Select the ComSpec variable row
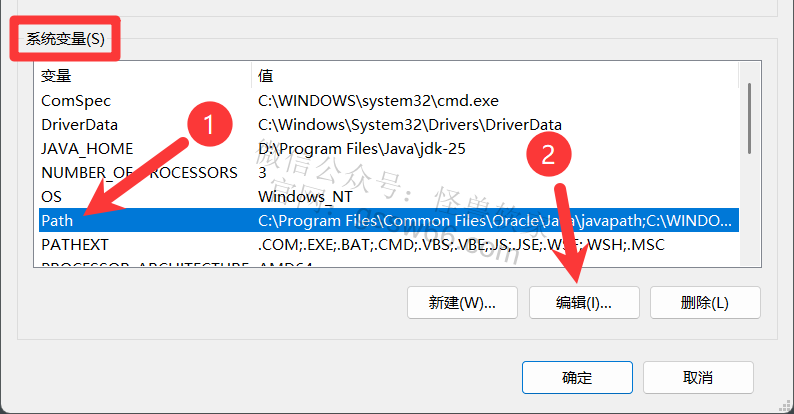 (389, 101)
